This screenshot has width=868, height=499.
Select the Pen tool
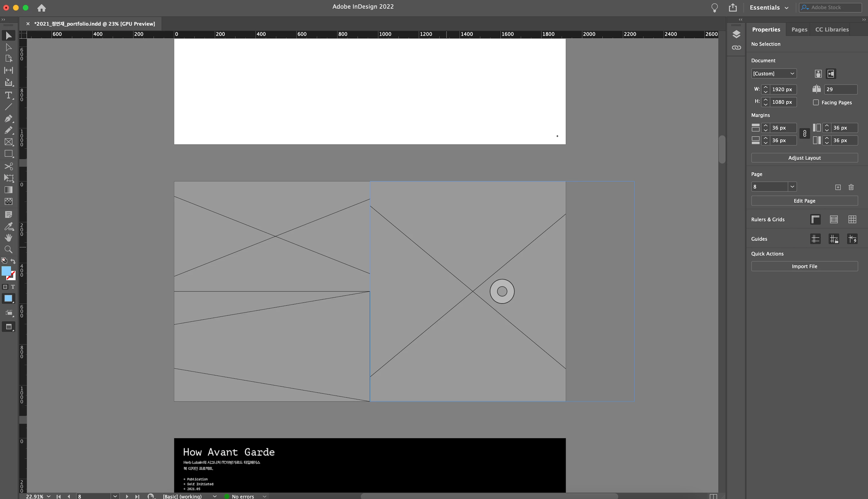pos(9,119)
